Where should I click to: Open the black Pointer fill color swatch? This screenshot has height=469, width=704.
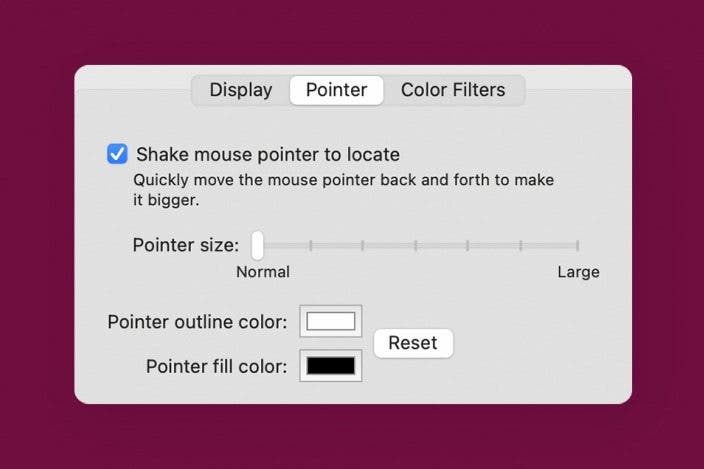[331, 366]
